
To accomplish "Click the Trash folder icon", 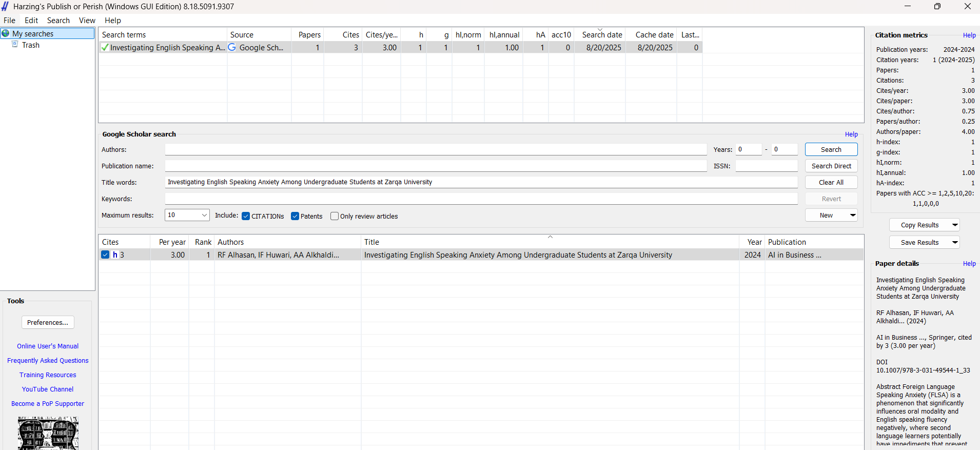I will [15, 45].
